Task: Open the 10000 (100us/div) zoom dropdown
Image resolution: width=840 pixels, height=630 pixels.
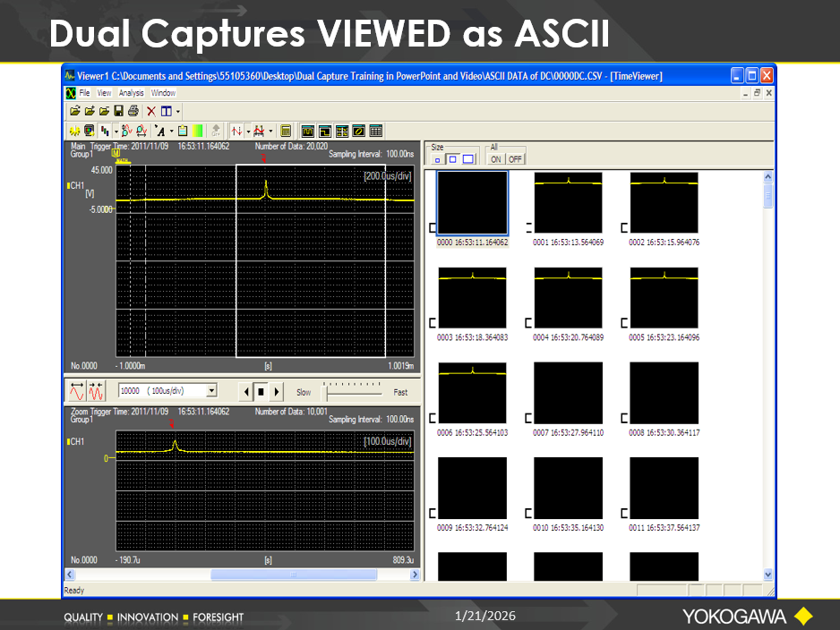Action: (211, 391)
